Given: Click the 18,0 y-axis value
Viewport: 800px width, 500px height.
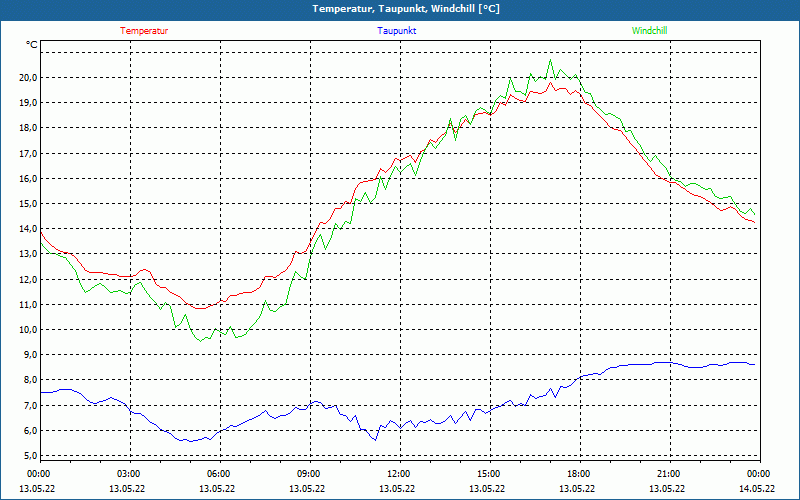Looking at the screenshot, I should tap(28, 128).
